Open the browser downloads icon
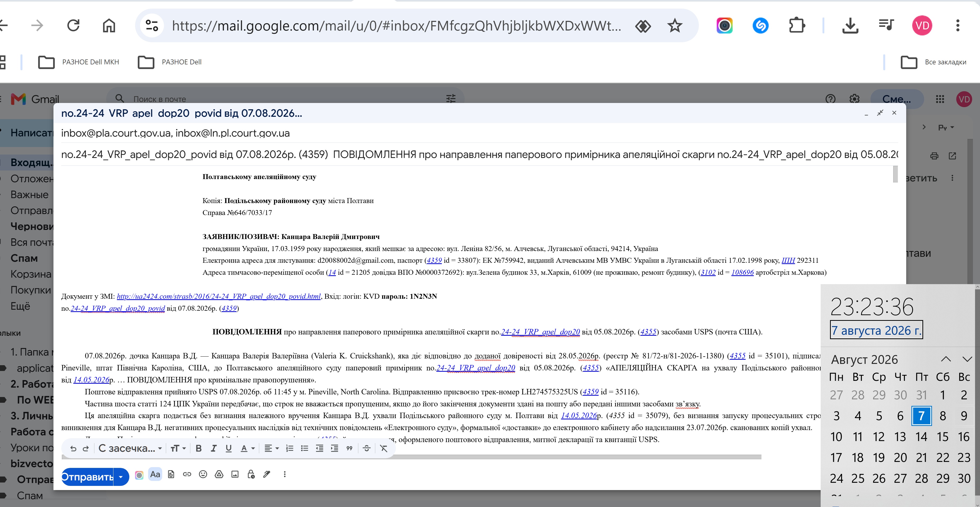The width and height of the screenshot is (980, 507). click(x=850, y=26)
